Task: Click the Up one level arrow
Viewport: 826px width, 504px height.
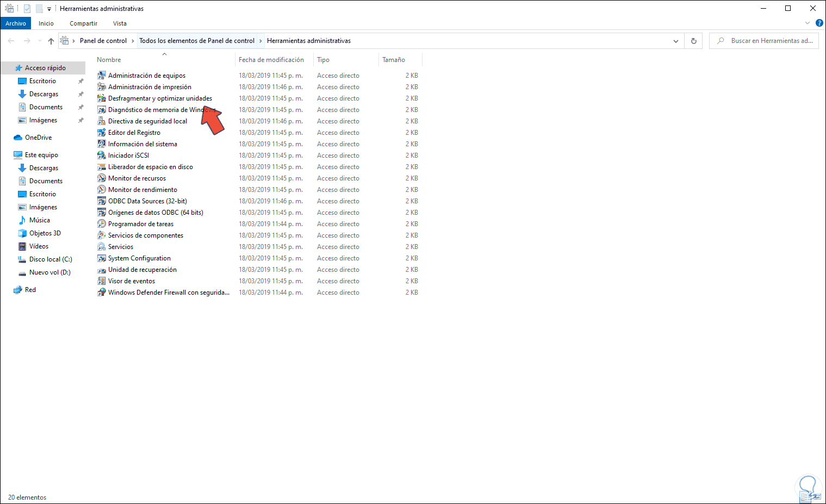Action: click(x=51, y=41)
